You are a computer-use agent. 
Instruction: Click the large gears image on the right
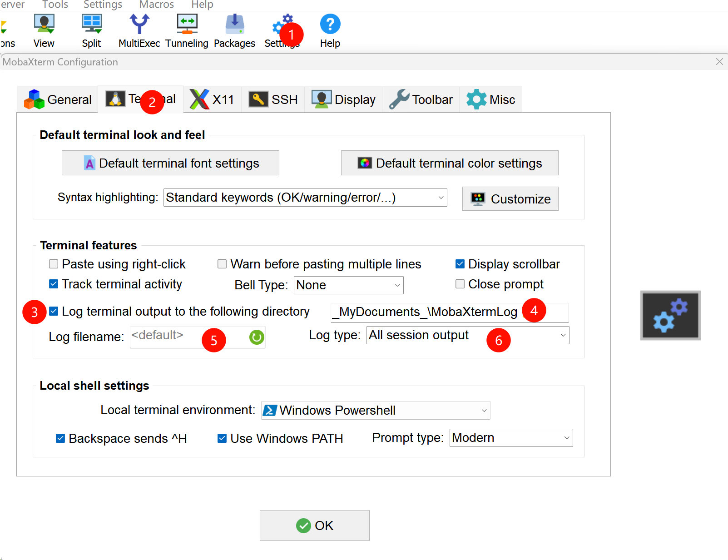coord(670,315)
